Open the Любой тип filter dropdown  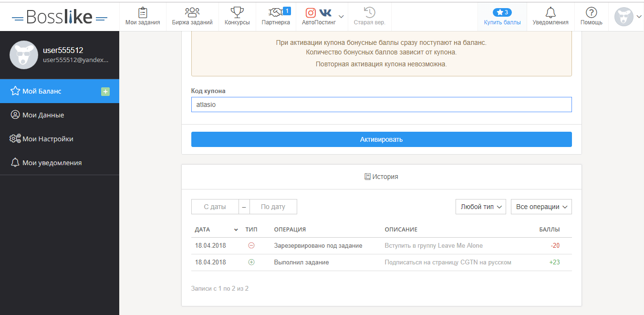pyautogui.click(x=480, y=207)
